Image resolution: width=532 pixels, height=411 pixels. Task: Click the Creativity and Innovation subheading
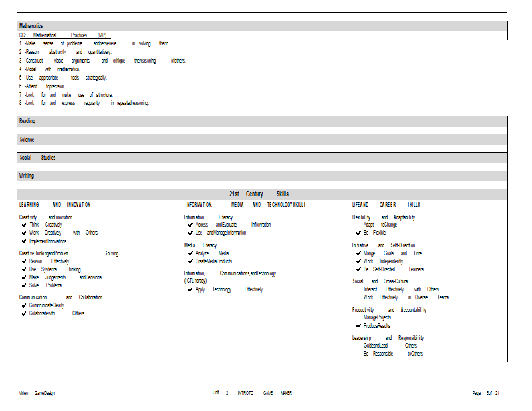46,217
